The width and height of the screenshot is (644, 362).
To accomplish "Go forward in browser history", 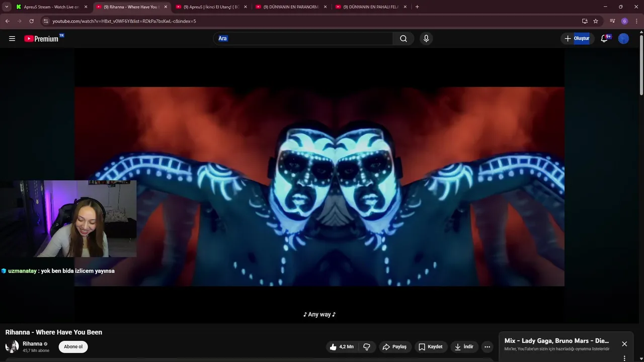I will point(19,21).
